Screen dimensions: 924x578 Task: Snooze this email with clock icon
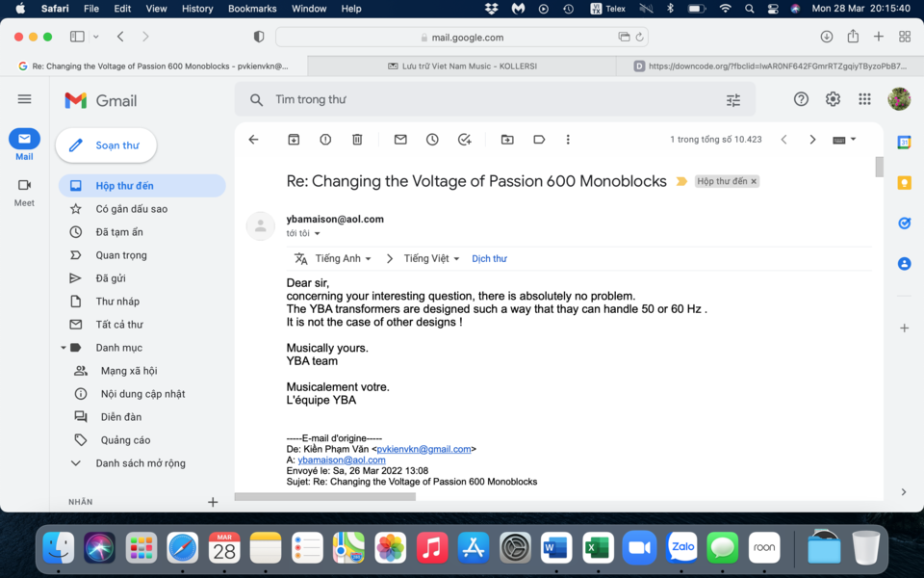432,140
